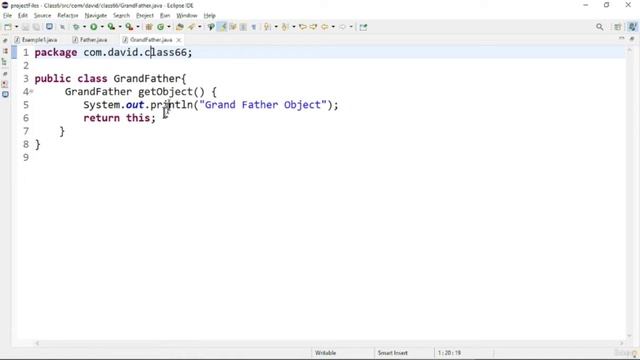The height and width of the screenshot is (360, 640).
Task: Minimize the editor area pane
Action: (x=621, y=38)
